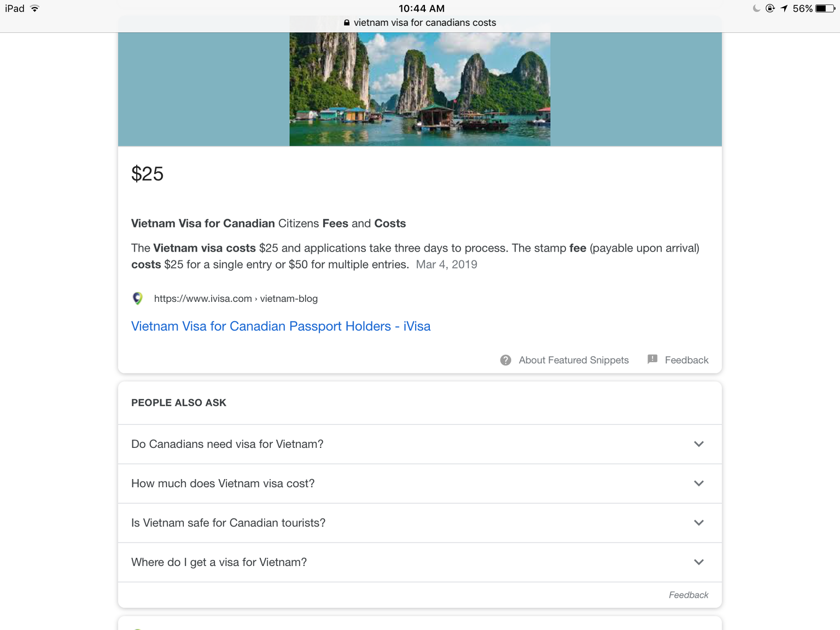Expand 'Where do I get a visa for Vietnam?'
The width and height of the screenshot is (840, 630).
(420, 562)
